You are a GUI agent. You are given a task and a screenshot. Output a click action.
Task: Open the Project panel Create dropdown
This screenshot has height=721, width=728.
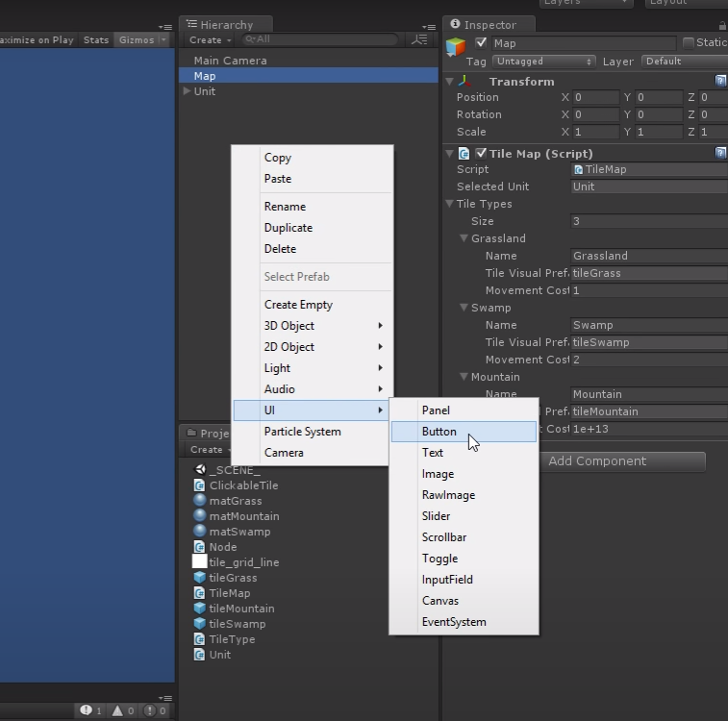210,450
